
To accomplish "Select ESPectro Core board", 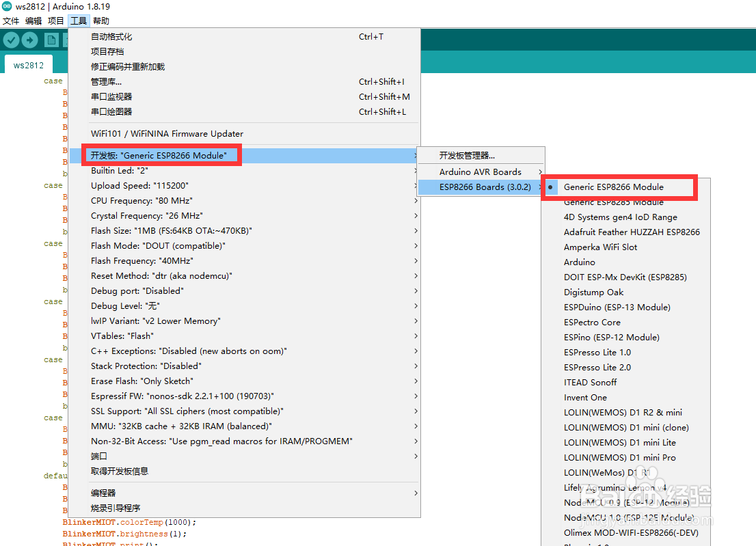I will point(626,322).
